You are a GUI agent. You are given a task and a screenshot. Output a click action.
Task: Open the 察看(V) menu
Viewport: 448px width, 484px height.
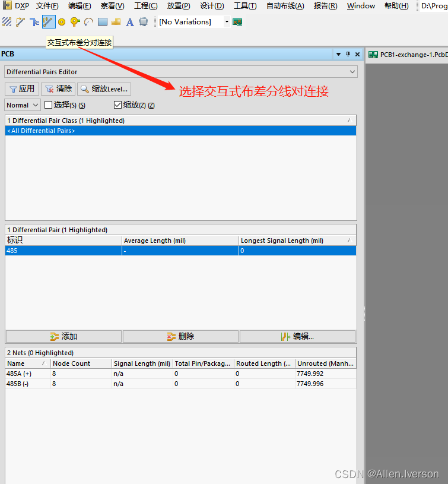point(112,6)
